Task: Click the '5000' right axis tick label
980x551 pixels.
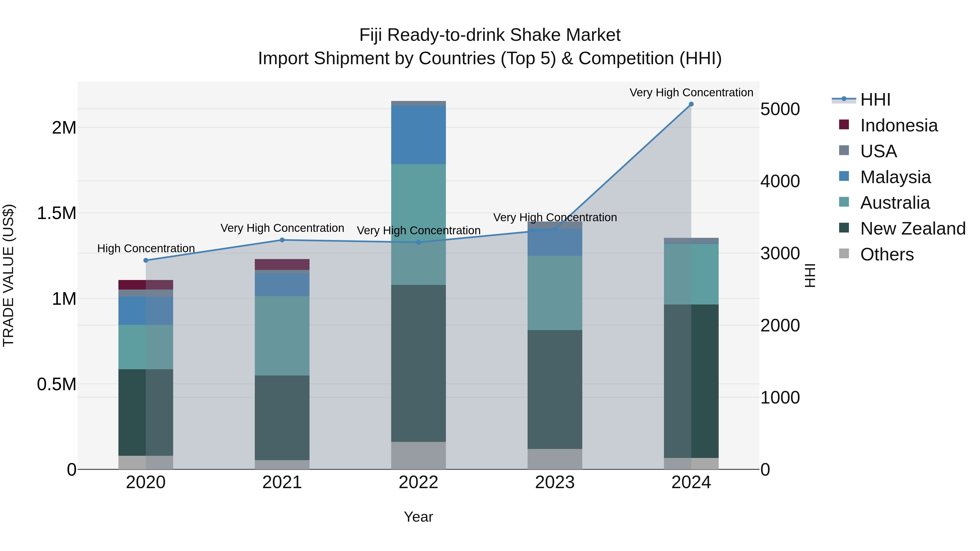Action: click(x=780, y=109)
